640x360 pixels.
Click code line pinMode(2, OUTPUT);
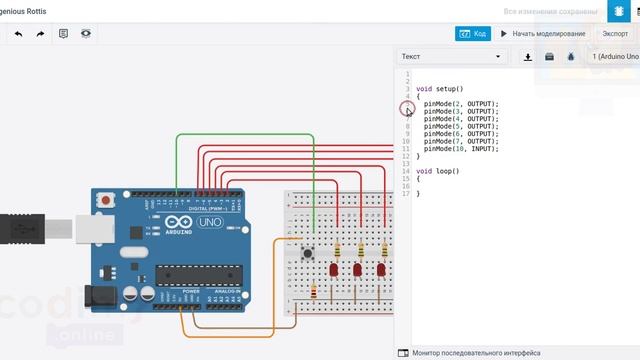pos(461,104)
